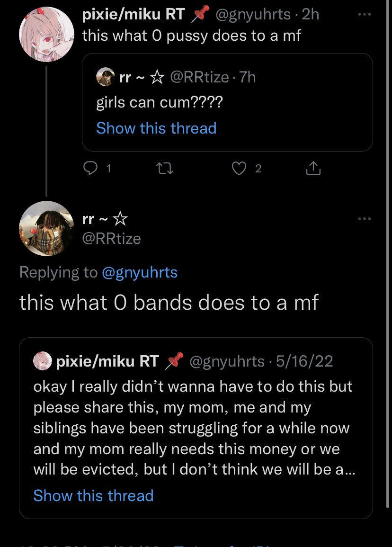Open three-dot menu on rr reply

point(364,219)
